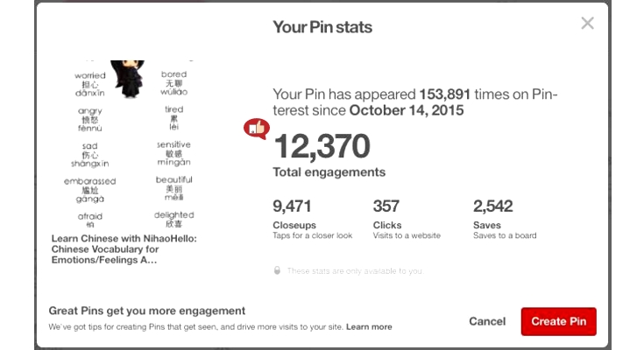Screen dimensions: 644x350
Task: Close the Pin stats dialog with X
Action: coord(587,24)
